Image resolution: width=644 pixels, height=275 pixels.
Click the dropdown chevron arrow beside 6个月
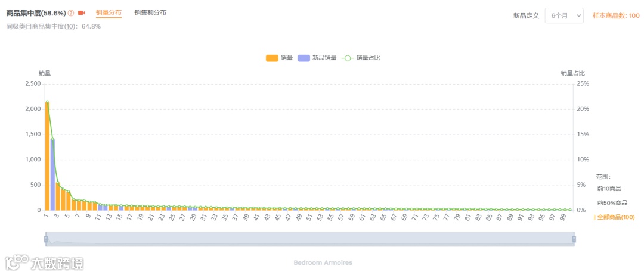(x=577, y=16)
